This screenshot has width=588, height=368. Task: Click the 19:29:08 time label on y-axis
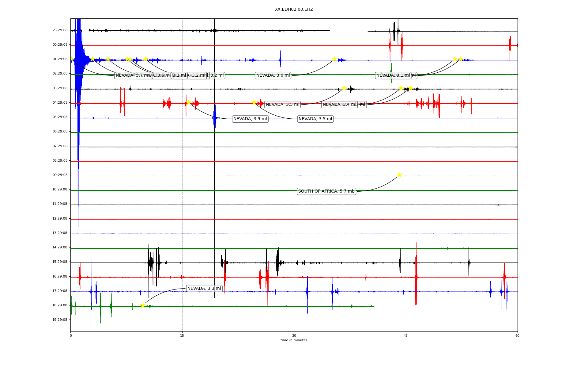click(x=60, y=320)
